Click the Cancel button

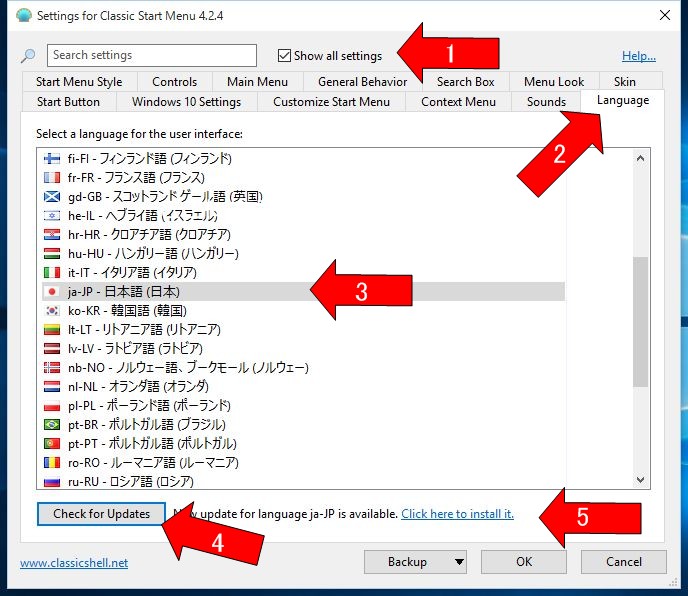coord(624,562)
